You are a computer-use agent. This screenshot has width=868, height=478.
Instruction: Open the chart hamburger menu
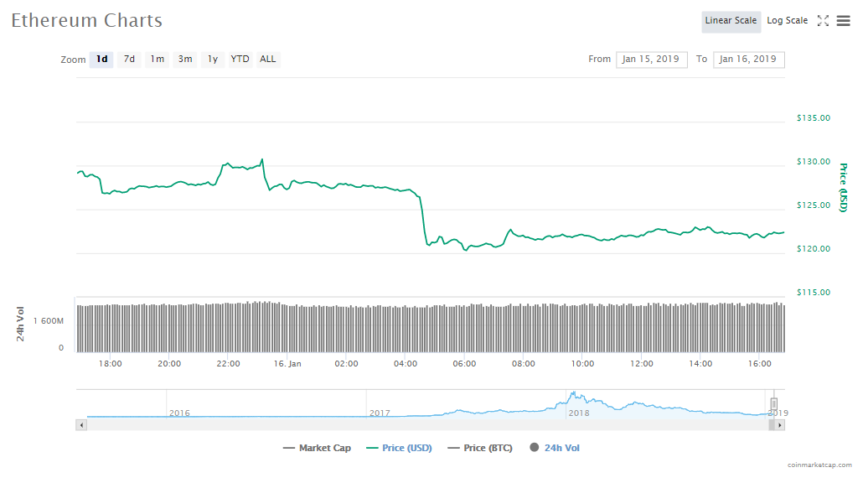[x=843, y=21]
